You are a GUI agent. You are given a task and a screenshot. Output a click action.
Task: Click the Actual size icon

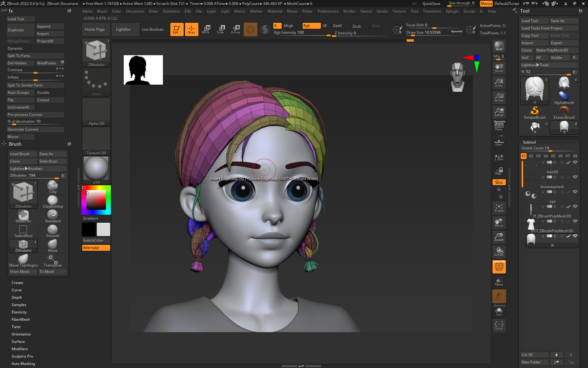pos(499,98)
